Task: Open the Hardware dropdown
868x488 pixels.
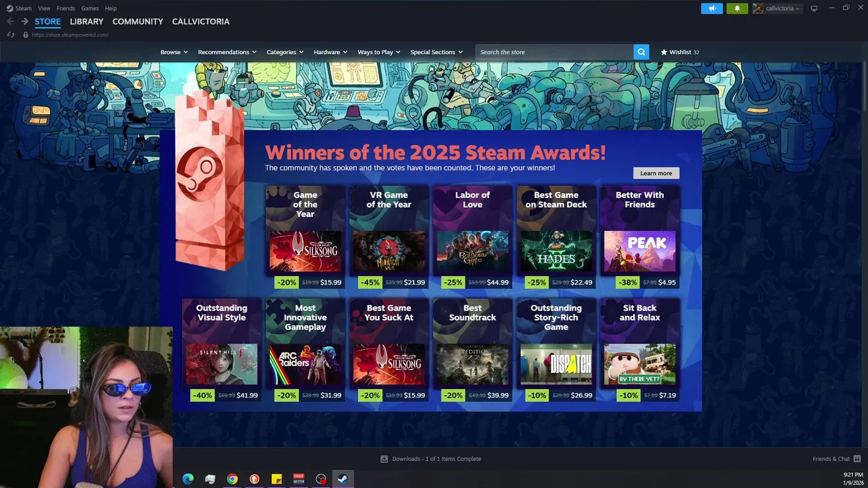Action: (330, 52)
